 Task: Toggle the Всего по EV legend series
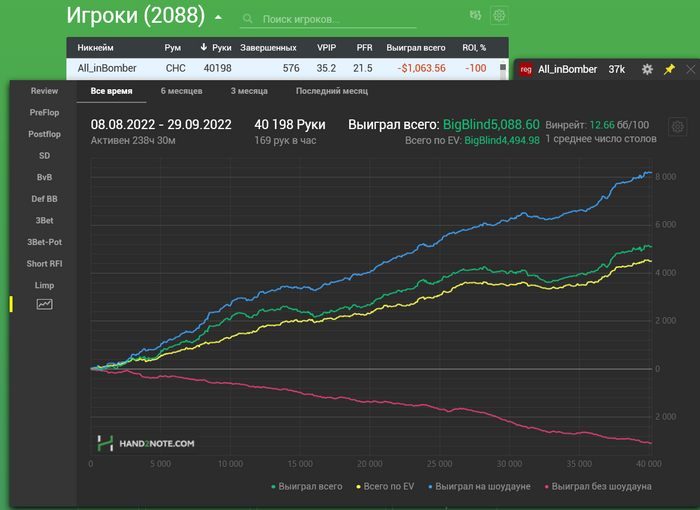click(x=385, y=486)
